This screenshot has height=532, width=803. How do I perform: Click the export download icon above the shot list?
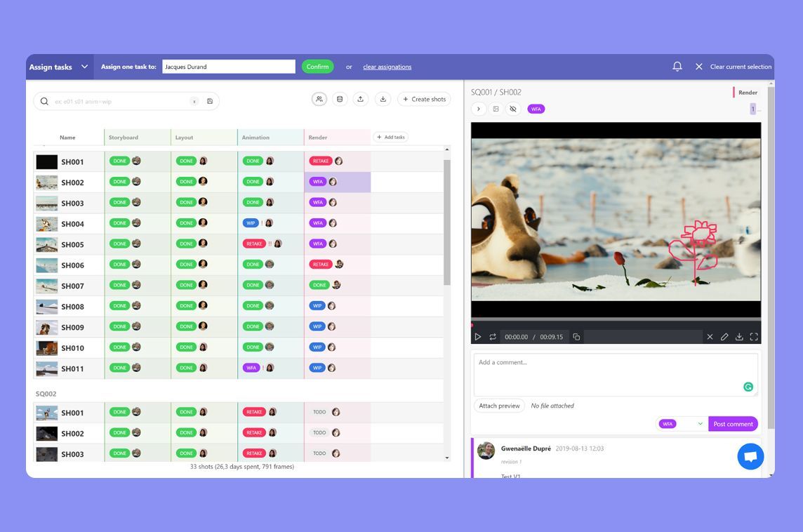pyautogui.click(x=383, y=100)
